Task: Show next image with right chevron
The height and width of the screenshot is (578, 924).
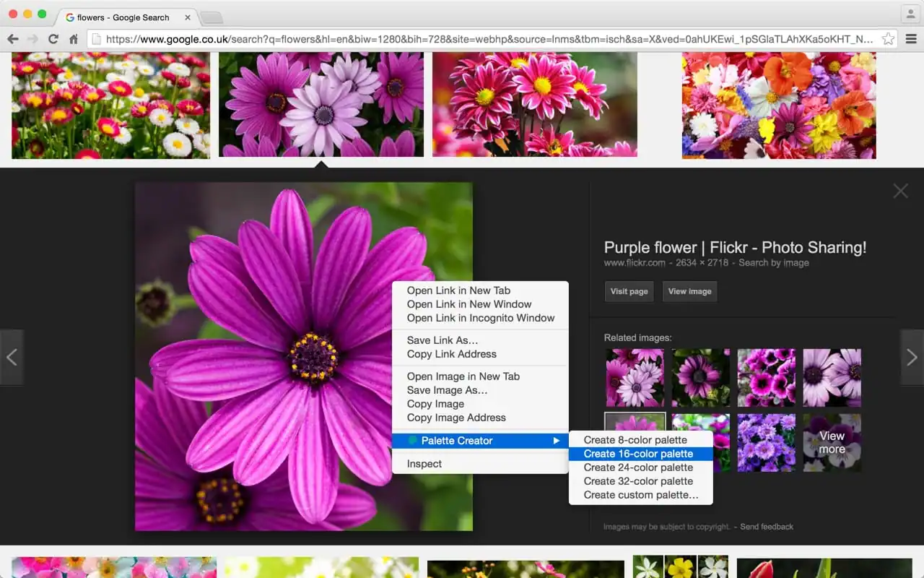Action: click(x=912, y=357)
